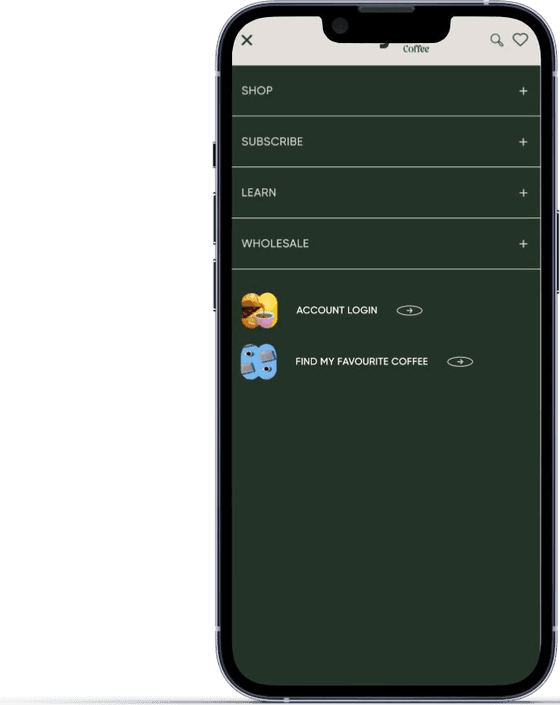560x705 pixels.
Task: Go to ACCOUNT LOGIN link
Action: pos(337,310)
